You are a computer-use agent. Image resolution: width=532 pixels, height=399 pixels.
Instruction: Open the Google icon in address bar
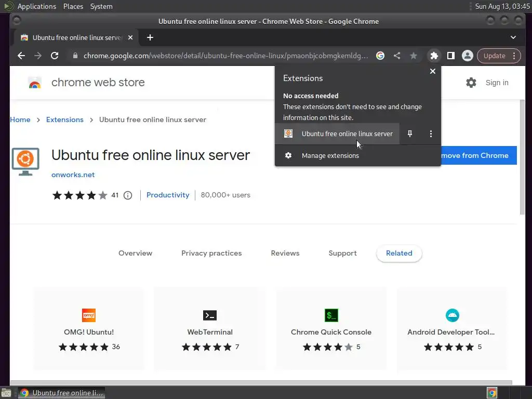tap(380, 56)
